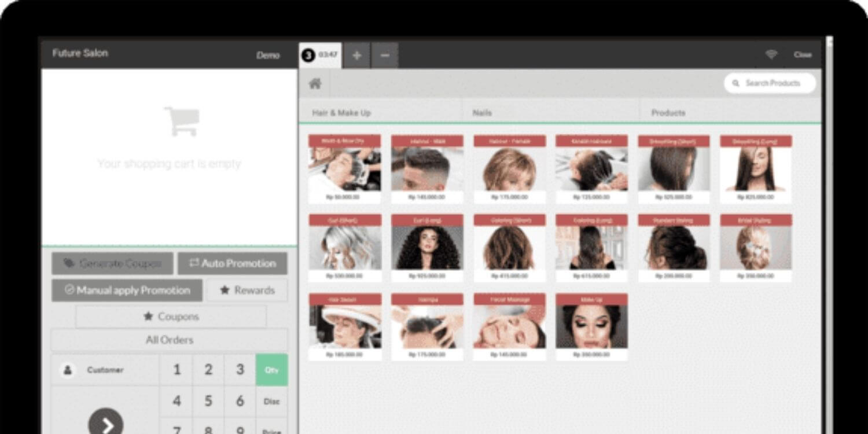Show All Orders
Image resolution: width=868 pixels, height=434 pixels.
click(169, 340)
